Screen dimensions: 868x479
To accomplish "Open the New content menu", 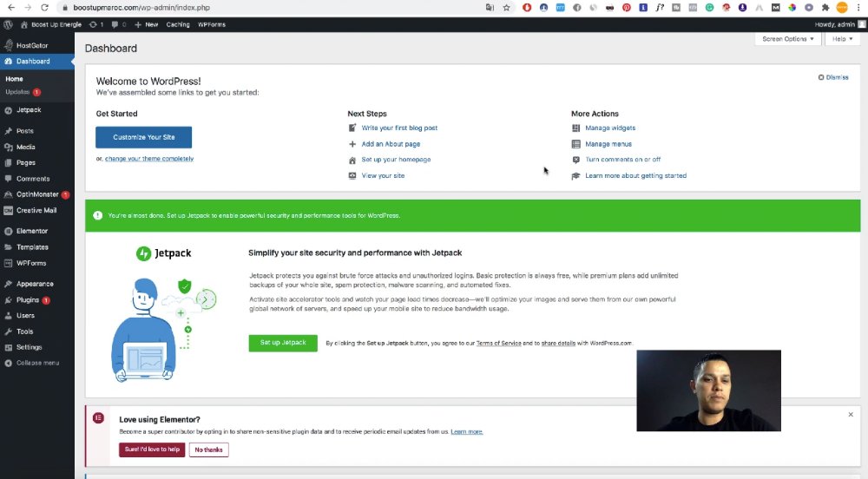I will (146, 24).
